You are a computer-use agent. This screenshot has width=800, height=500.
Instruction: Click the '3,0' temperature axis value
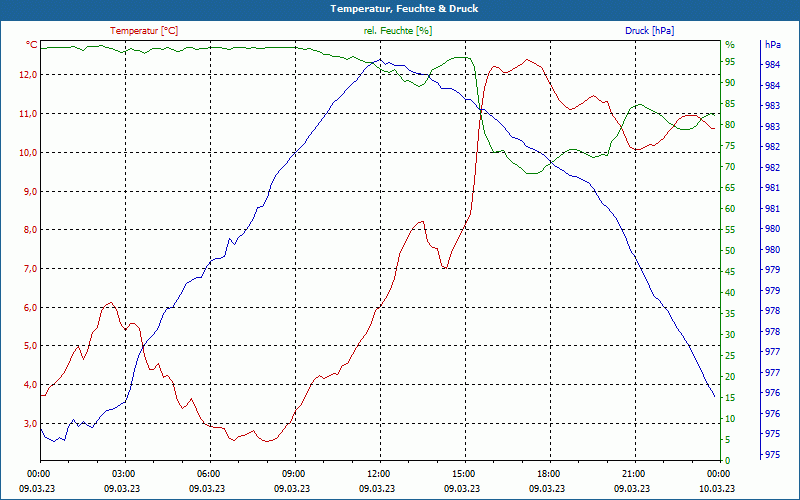30,423
